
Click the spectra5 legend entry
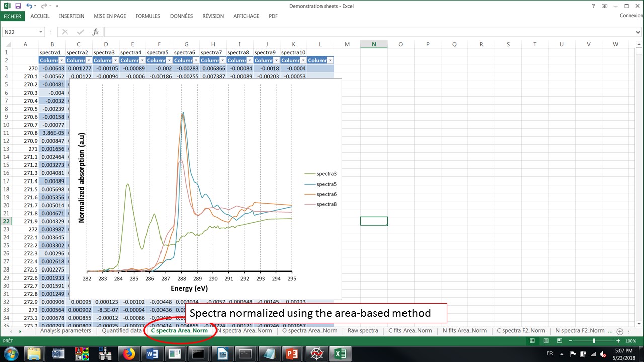[x=320, y=184]
